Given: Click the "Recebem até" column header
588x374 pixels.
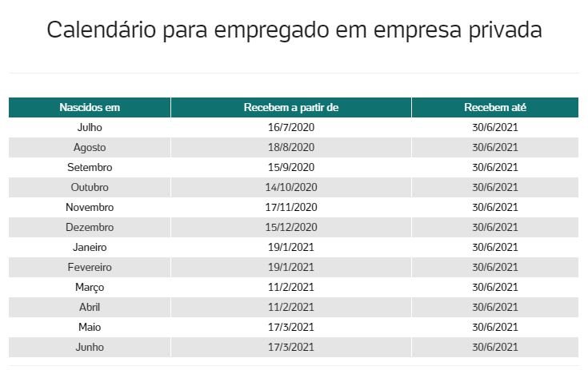Looking at the screenshot, I should (x=494, y=107).
